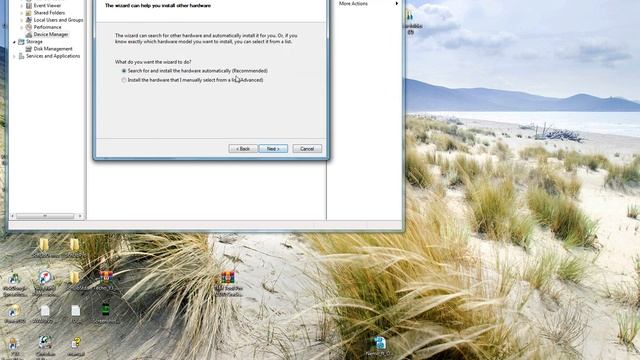Open the Event Viewer tree icon
The width and height of the screenshot is (640, 360).
[29, 6]
